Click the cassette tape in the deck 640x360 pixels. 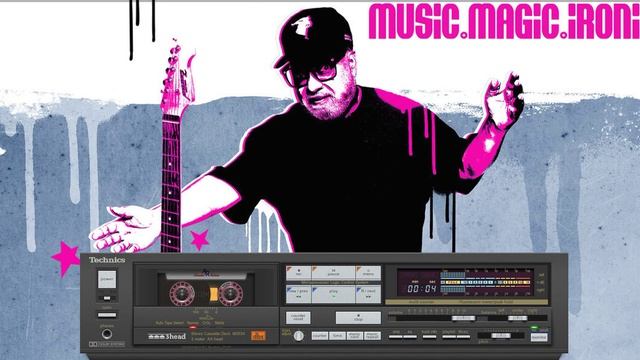[x=206, y=289]
